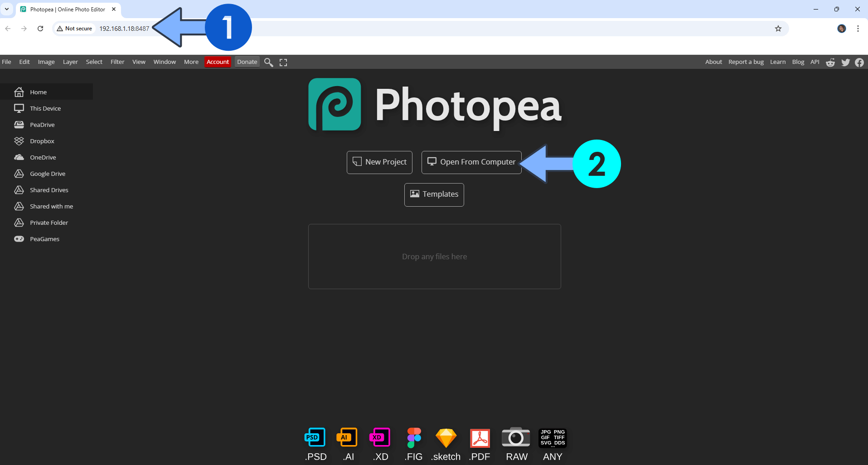Open the View menu
Viewport: 868px width, 465px height.
pos(139,62)
